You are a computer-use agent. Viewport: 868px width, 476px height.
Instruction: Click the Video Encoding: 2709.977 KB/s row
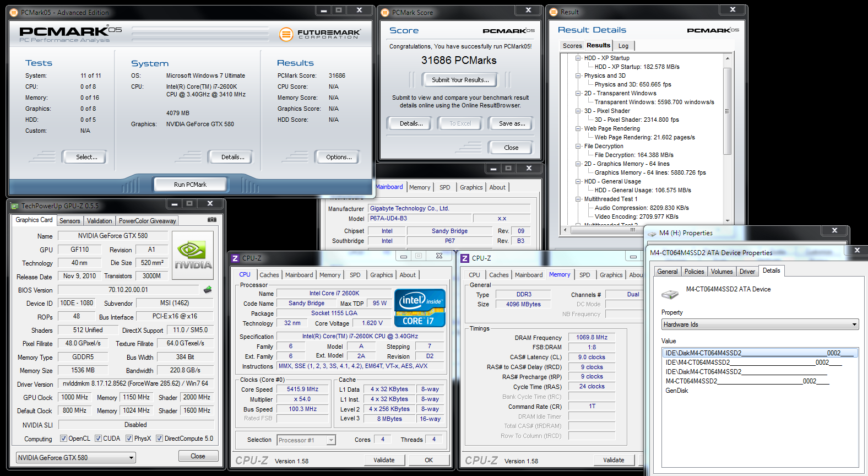[x=636, y=217]
